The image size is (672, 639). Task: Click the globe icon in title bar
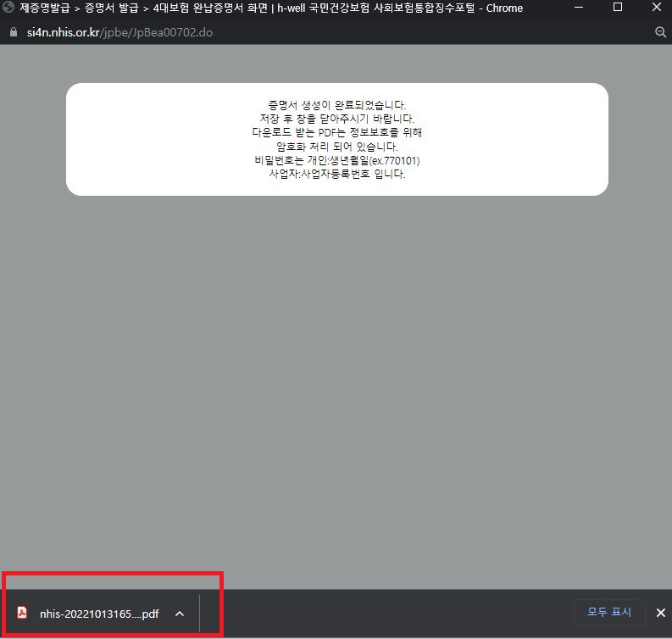pyautogui.click(x=8, y=8)
